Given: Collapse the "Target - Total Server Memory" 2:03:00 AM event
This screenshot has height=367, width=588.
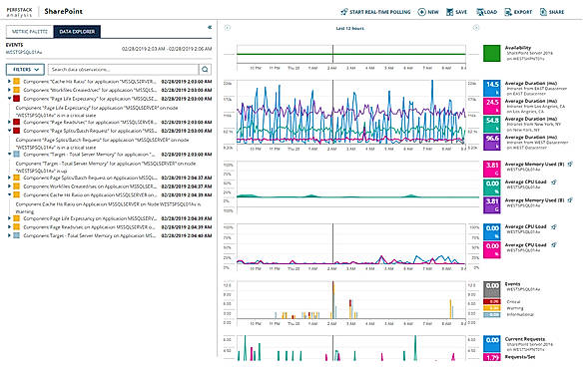Looking at the screenshot, I should (9, 155).
